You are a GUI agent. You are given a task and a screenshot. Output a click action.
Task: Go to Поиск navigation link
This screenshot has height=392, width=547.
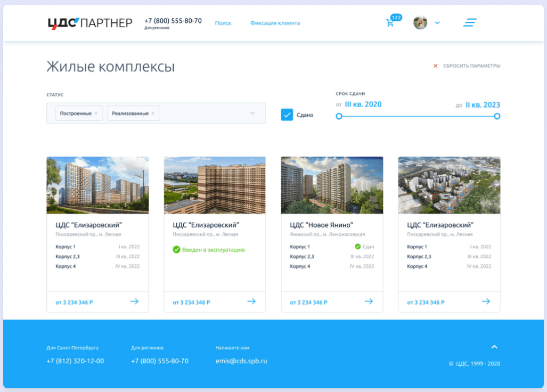[x=223, y=23]
